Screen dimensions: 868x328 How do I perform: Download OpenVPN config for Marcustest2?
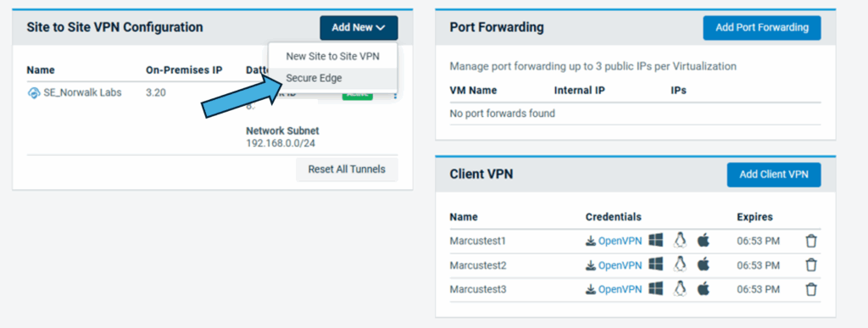[x=614, y=265]
